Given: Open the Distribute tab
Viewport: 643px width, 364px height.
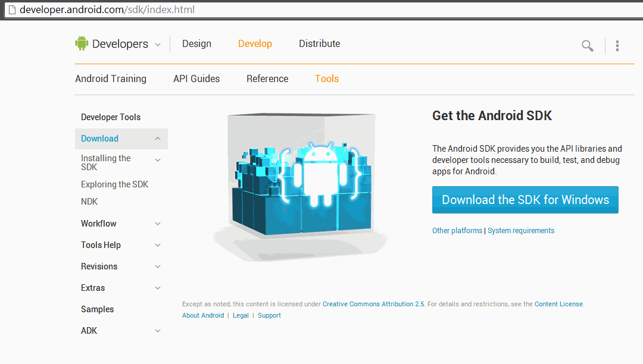Looking at the screenshot, I should (x=319, y=43).
